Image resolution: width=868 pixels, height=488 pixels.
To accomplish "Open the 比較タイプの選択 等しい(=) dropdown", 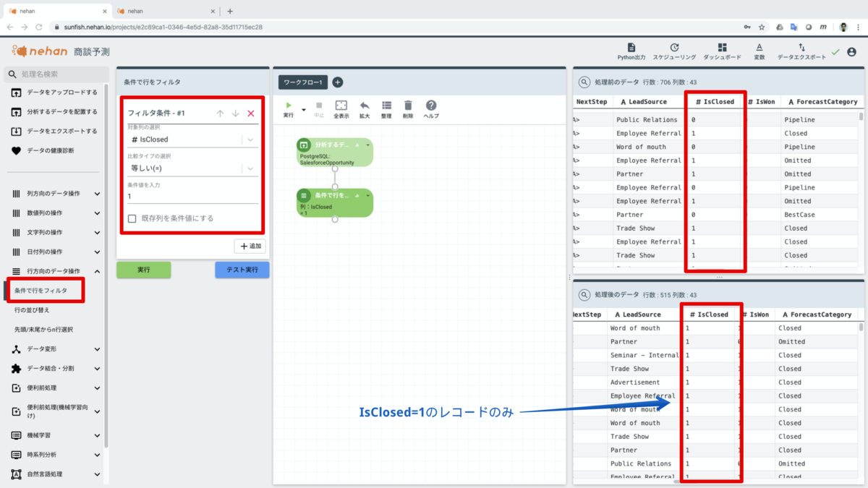I will coord(192,168).
